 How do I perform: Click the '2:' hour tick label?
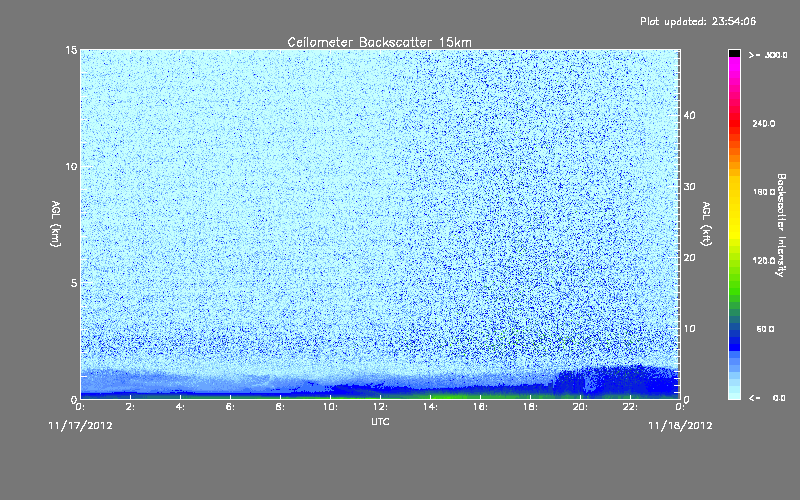tap(130, 407)
